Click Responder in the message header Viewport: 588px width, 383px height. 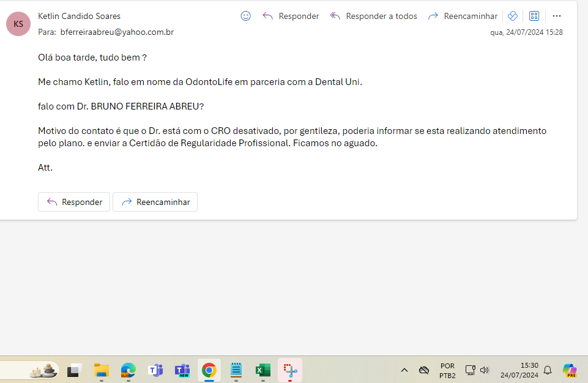tap(291, 16)
